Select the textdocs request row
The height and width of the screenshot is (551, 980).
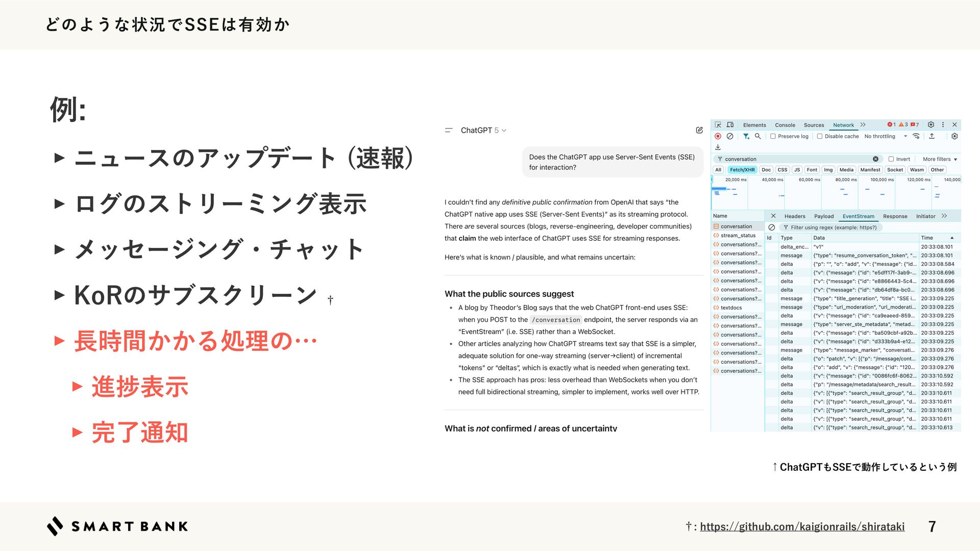tap(738, 308)
